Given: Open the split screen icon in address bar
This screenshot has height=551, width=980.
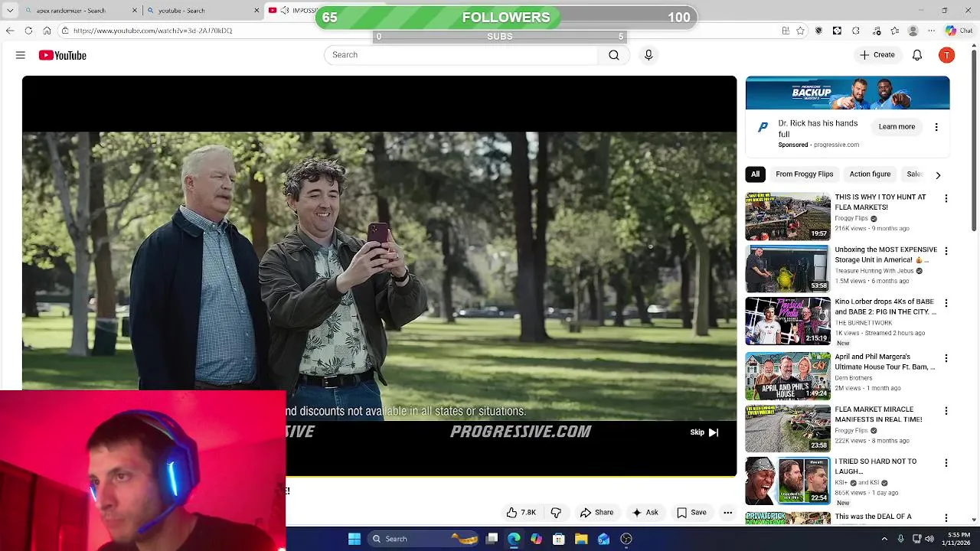Looking at the screenshot, I should point(786,31).
